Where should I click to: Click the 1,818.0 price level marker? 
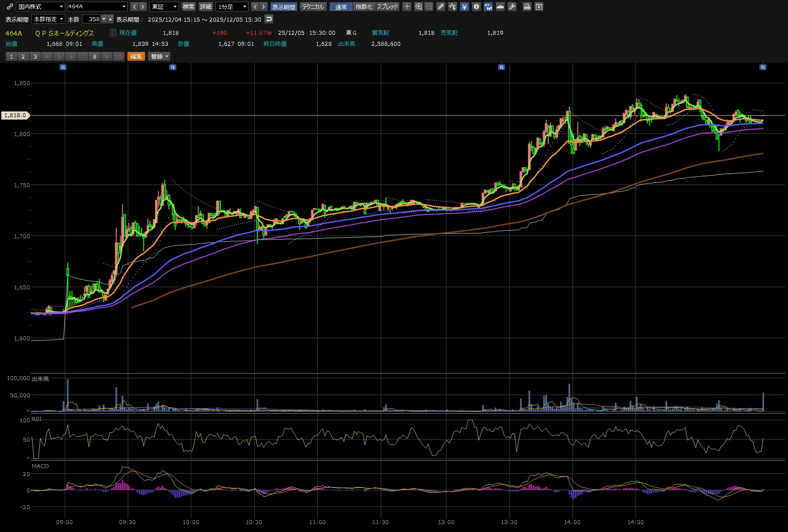(x=15, y=115)
